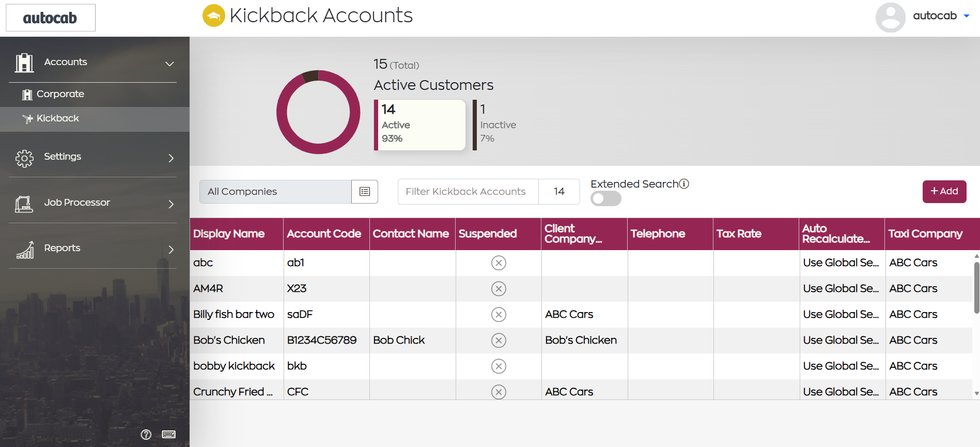Select the Kickback sidebar item
The image size is (980, 447).
coord(95,119)
